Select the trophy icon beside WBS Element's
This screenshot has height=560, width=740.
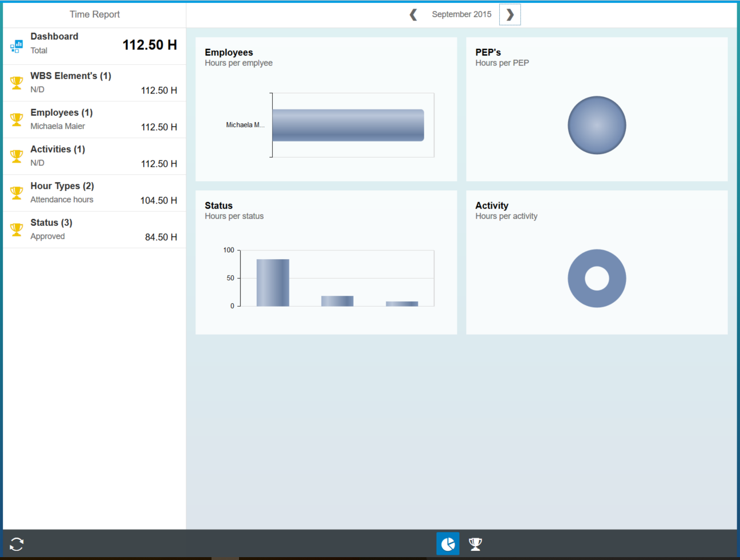coord(16,82)
